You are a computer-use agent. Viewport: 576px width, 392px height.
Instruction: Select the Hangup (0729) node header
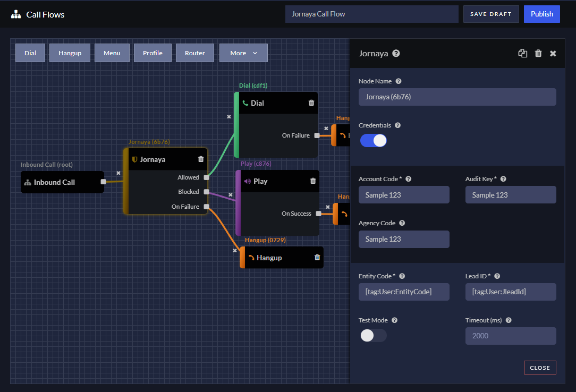[x=282, y=258]
